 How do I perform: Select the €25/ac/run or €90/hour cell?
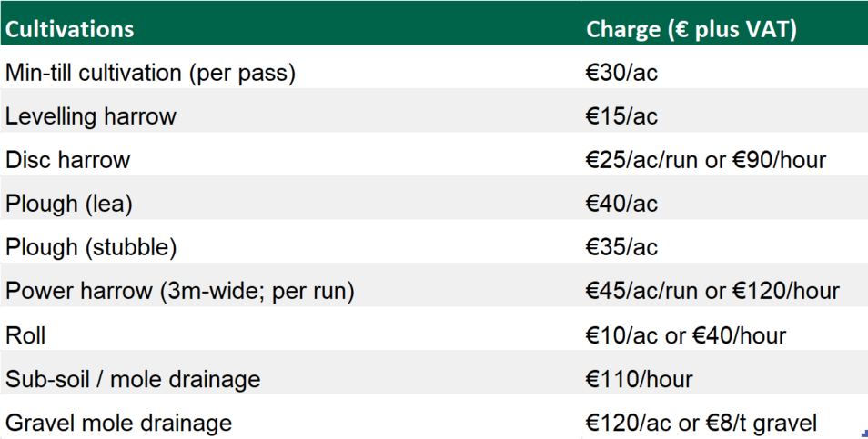tap(706, 160)
